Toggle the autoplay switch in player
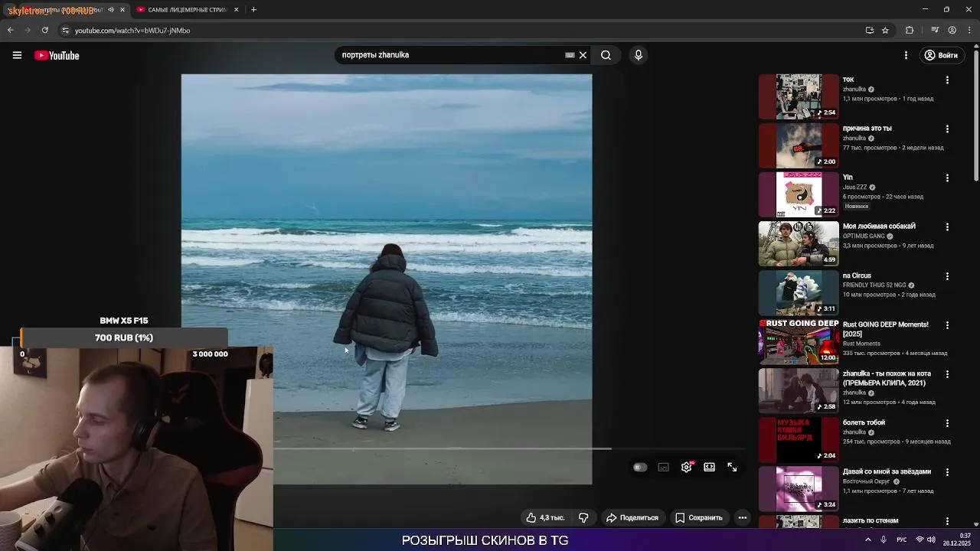Viewport: 980px width, 551px height. pos(640,467)
